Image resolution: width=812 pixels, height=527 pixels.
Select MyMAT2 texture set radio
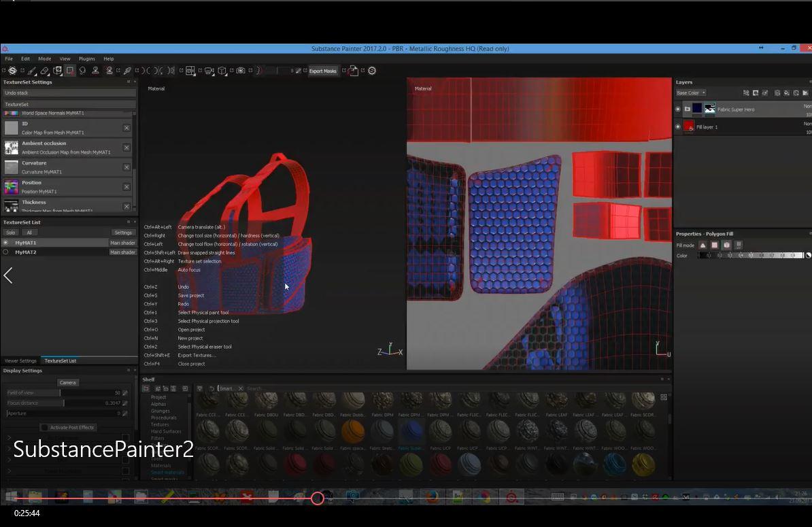(5, 252)
